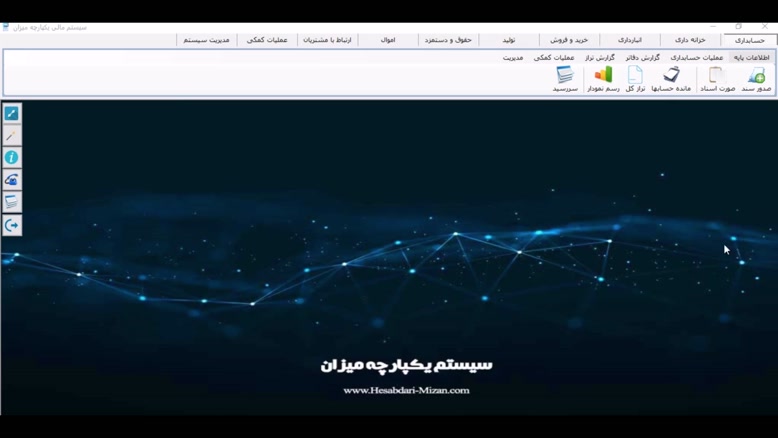This screenshot has width=778, height=438.
Task: Click the telephone icon in left sidebar
Action: tap(12, 180)
